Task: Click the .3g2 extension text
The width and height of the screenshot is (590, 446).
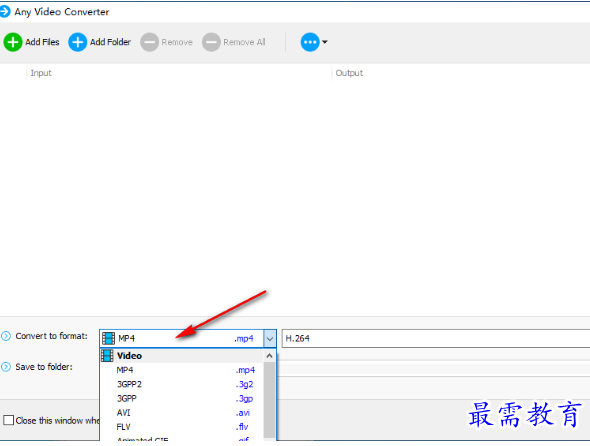Action: coord(245,384)
